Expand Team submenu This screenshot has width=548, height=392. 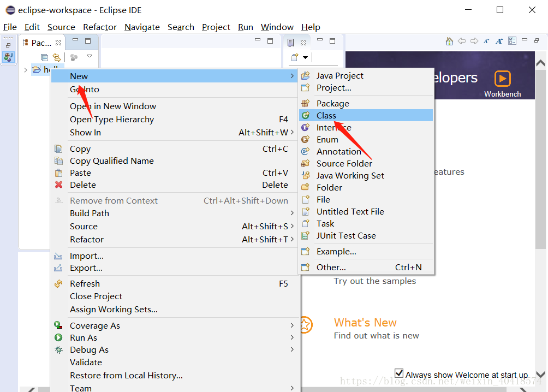pos(292,388)
